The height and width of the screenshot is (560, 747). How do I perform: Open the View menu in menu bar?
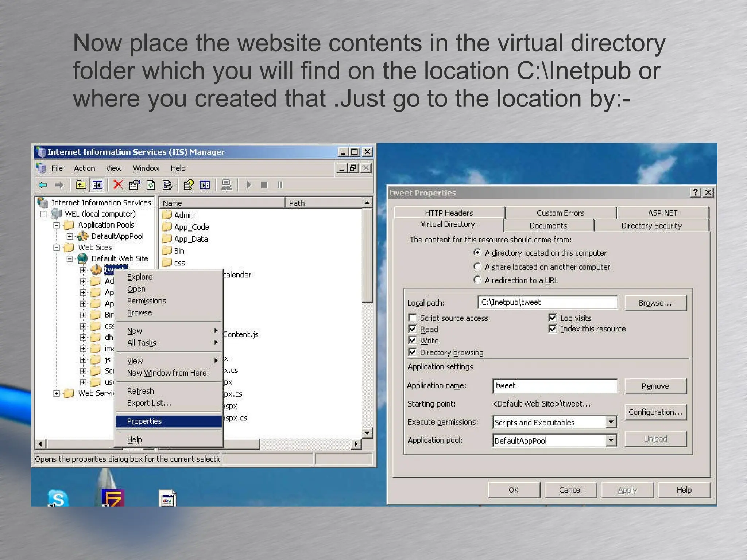[x=114, y=168]
